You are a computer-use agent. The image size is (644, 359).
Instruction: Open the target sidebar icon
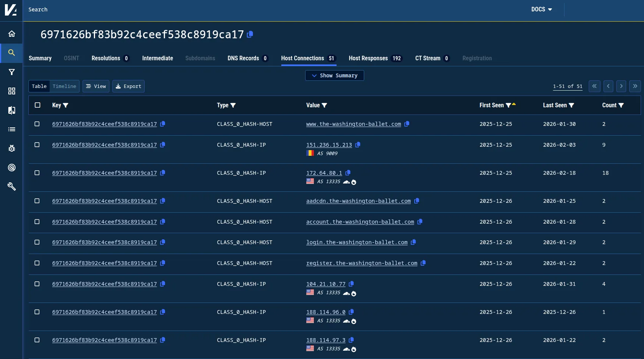(x=12, y=168)
